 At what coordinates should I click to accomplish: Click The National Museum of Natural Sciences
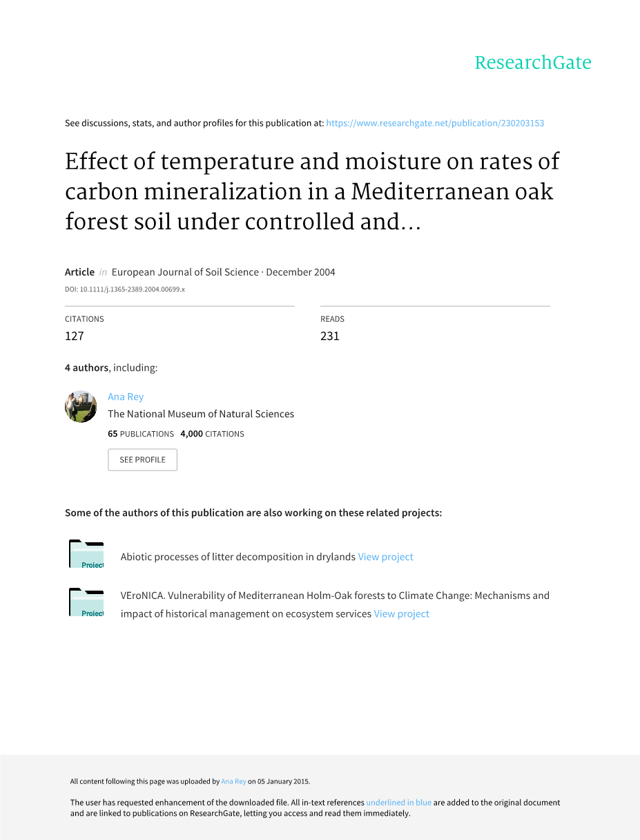click(201, 414)
